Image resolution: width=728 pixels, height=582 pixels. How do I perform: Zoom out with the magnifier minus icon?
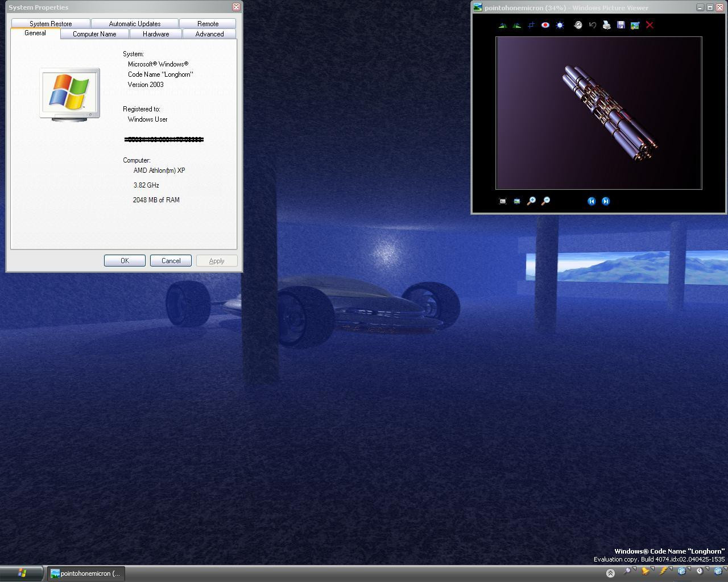pos(545,201)
